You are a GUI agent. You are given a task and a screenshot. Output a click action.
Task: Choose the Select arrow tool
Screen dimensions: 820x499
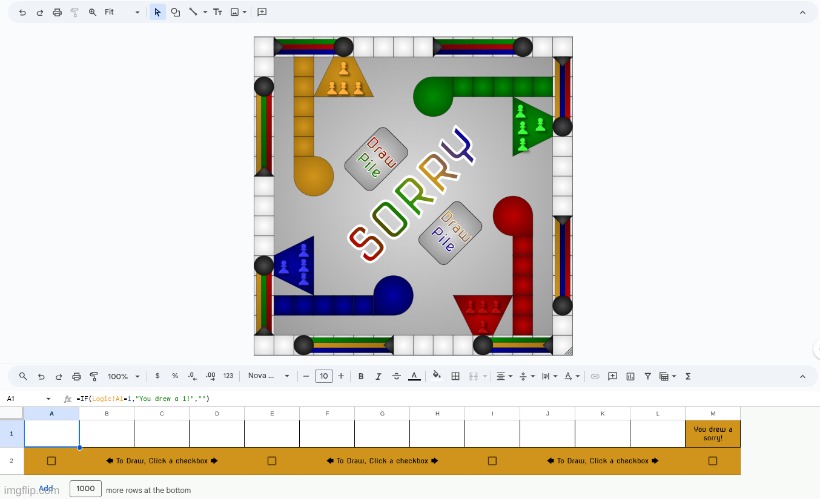tap(157, 12)
